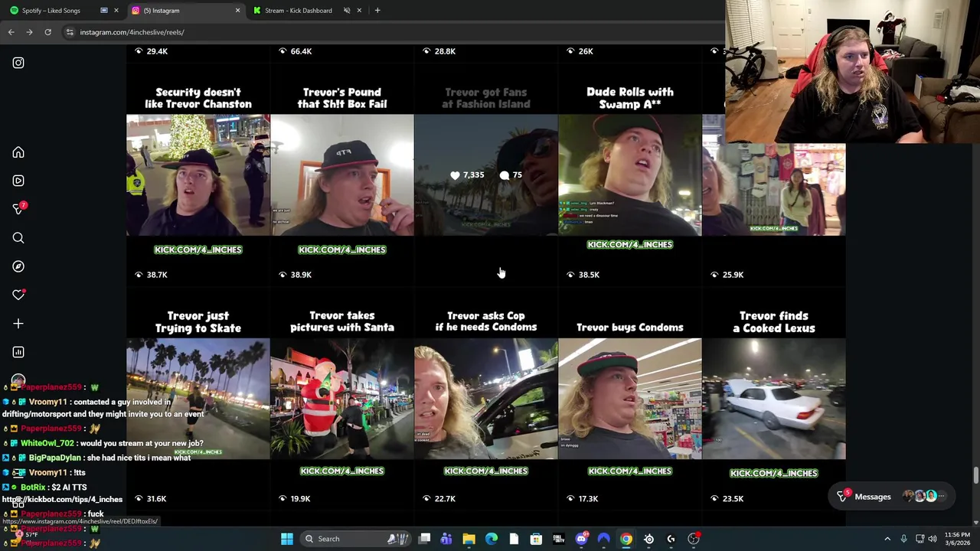
Task: Click chat username 'WhiteOwl_702'
Action: (47, 443)
